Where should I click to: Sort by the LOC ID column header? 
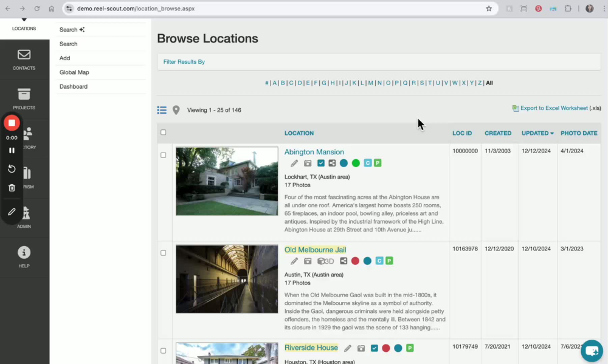[462, 133]
